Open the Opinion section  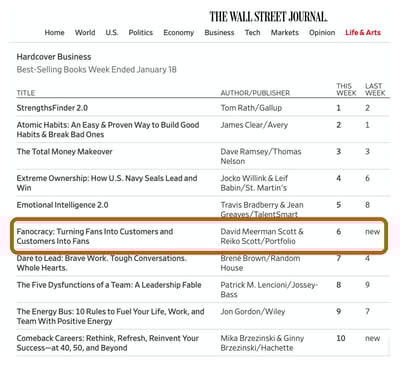(x=322, y=33)
